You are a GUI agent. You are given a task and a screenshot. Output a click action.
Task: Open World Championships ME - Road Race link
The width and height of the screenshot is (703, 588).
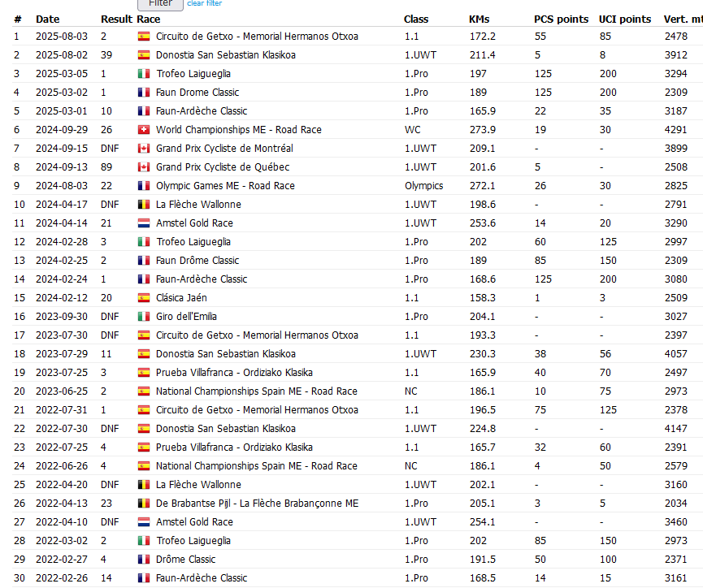point(238,129)
